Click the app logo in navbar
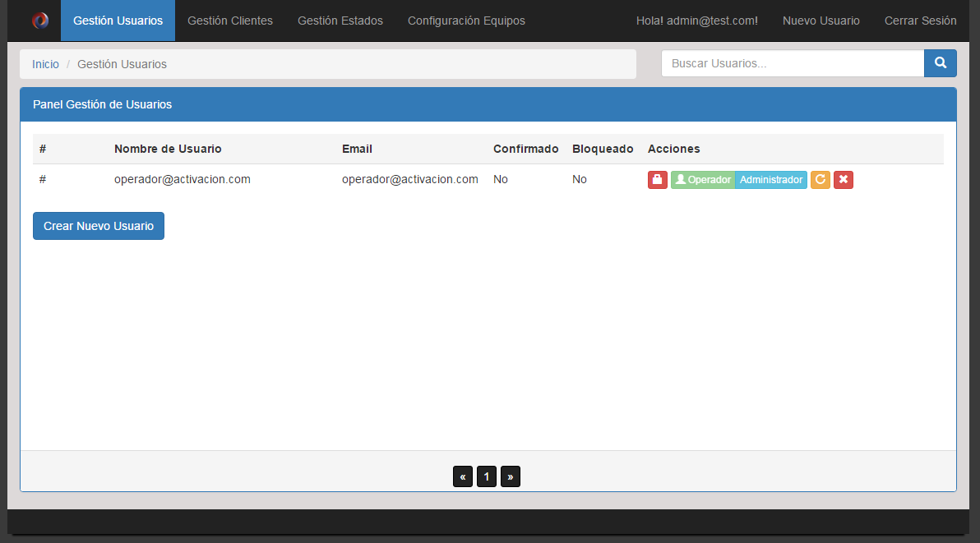Screen dimensions: 980x543 [x=40, y=21]
